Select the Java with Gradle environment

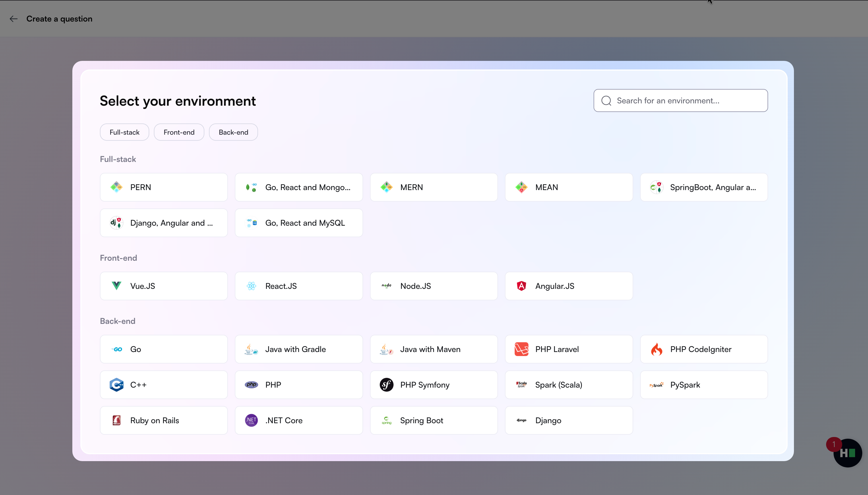pyautogui.click(x=299, y=349)
